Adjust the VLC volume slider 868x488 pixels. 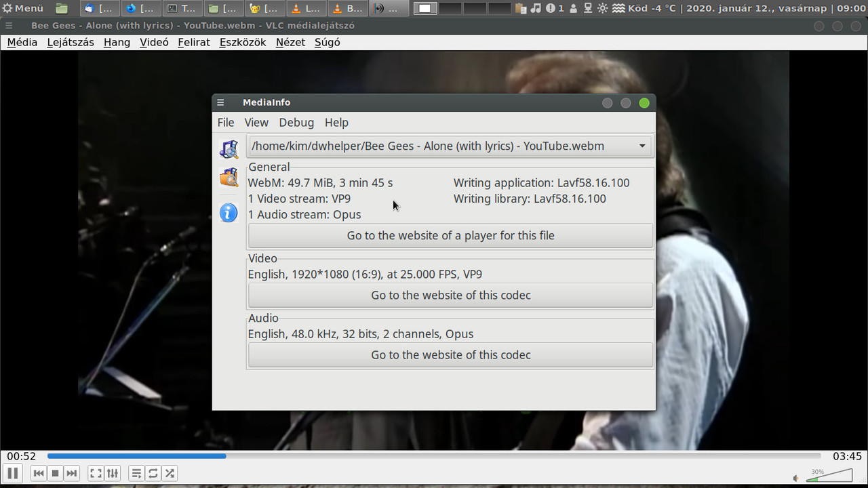(x=829, y=474)
